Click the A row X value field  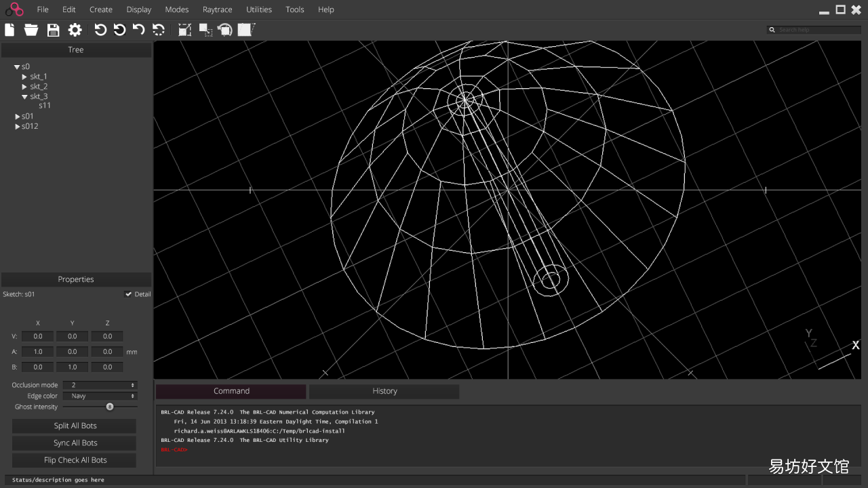[38, 352]
